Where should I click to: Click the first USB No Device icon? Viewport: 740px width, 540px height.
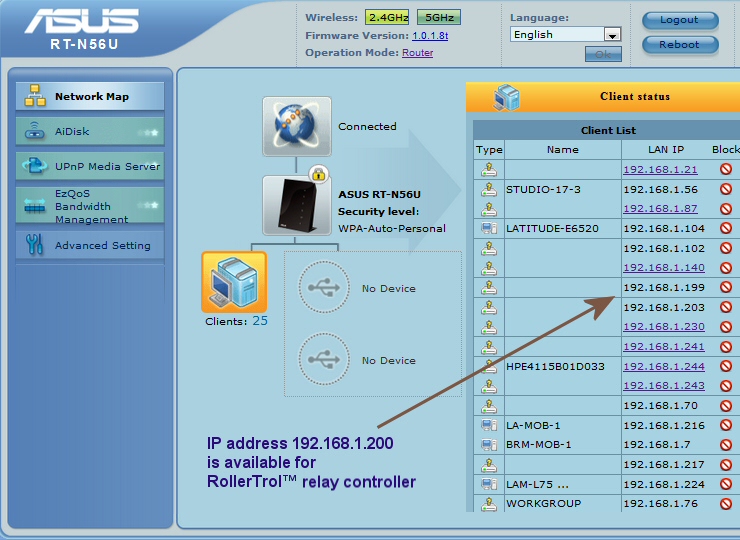point(324,287)
